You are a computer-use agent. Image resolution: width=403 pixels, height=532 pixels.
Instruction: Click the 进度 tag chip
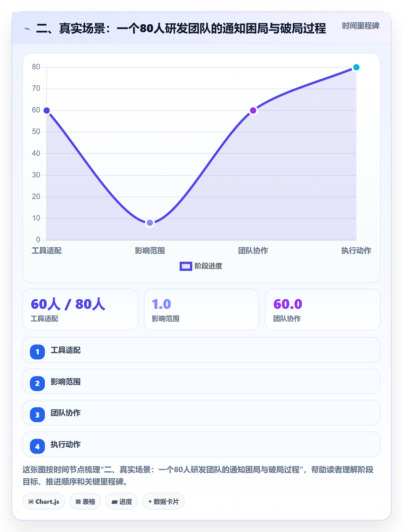click(x=121, y=502)
